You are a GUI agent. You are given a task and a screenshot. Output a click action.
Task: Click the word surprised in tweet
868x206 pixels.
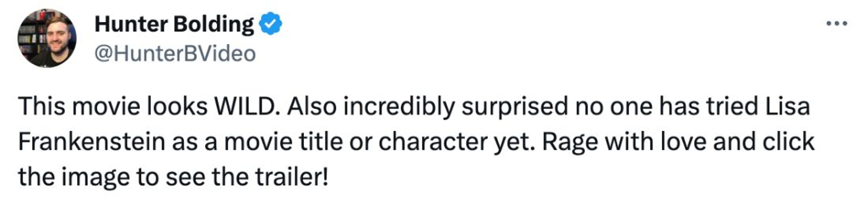click(x=514, y=107)
